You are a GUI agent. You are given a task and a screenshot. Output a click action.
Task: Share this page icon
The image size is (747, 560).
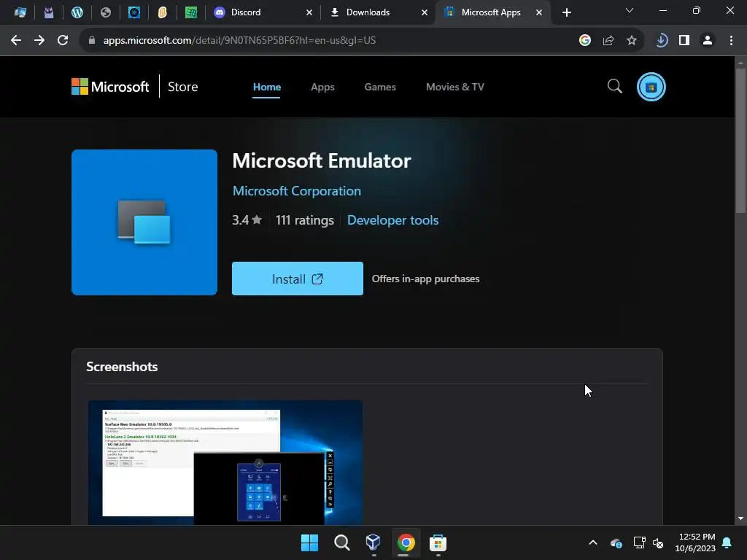pos(608,41)
